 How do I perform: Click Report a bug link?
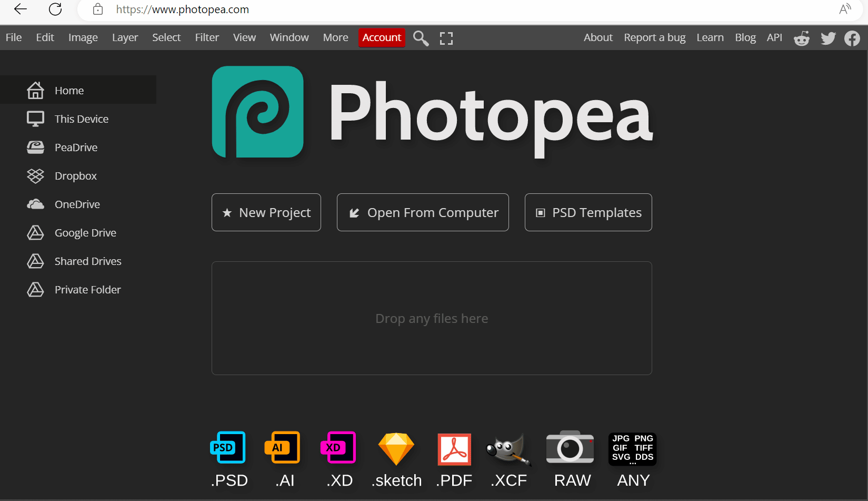click(654, 37)
